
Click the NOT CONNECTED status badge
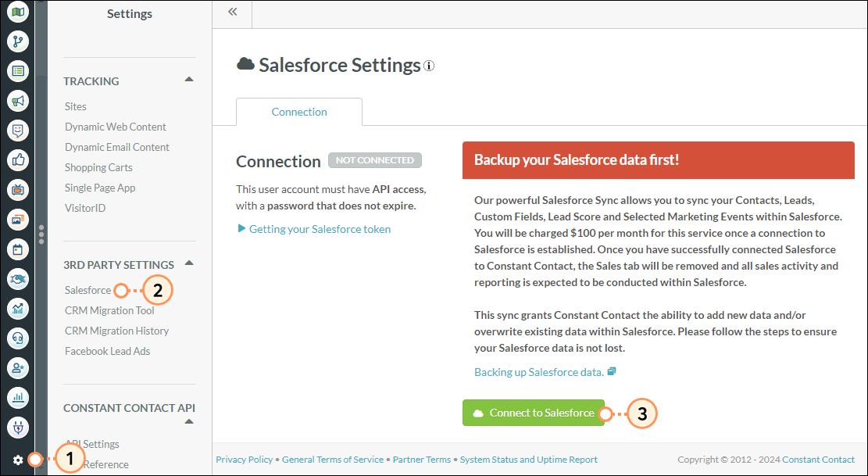point(375,160)
